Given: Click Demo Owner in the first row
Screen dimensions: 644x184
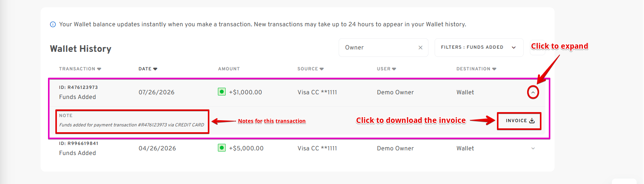Looking at the screenshot, I should tap(395, 92).
